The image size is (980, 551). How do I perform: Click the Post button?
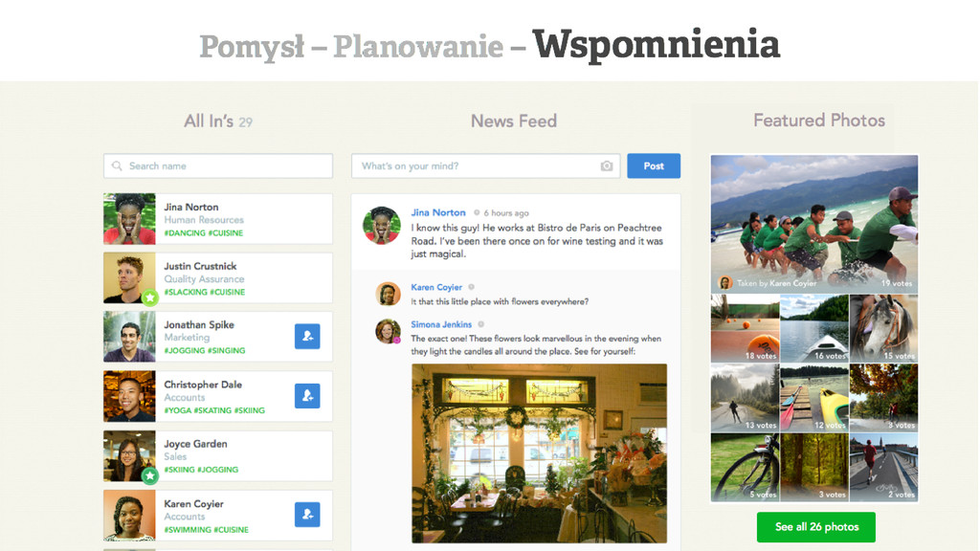654,165
